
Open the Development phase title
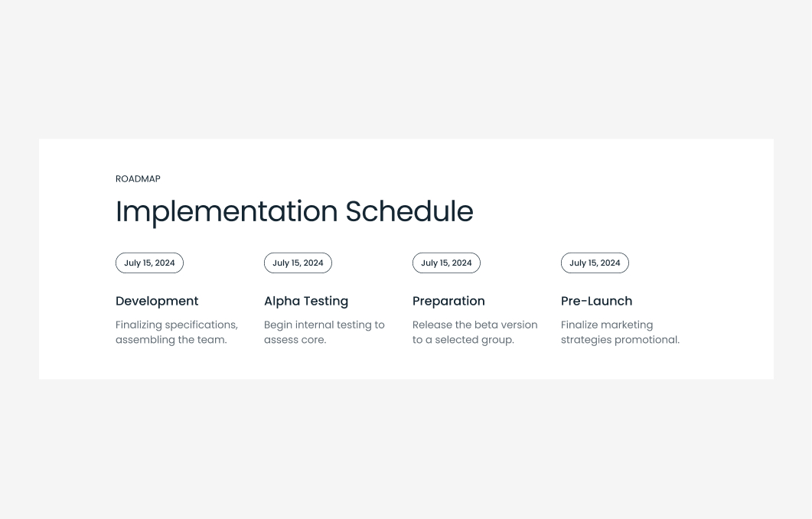157,301
